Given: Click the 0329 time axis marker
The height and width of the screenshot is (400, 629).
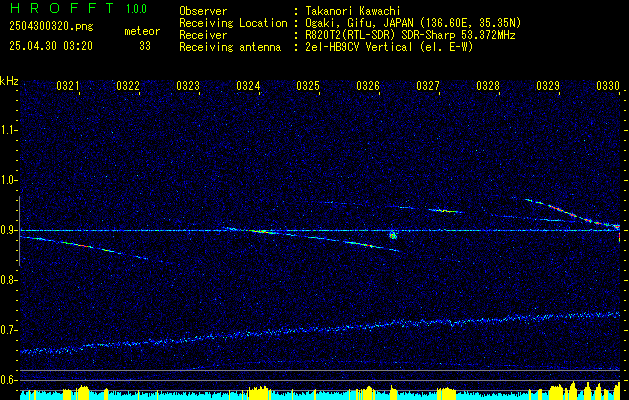Looking at the screenshot, I should coord(548,85).
